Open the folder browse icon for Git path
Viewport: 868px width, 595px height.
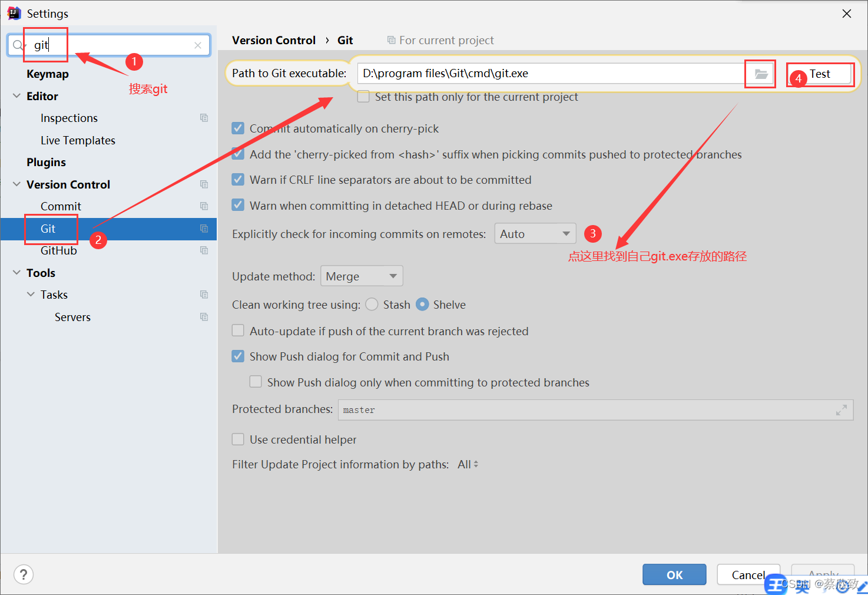coord(761,74)
